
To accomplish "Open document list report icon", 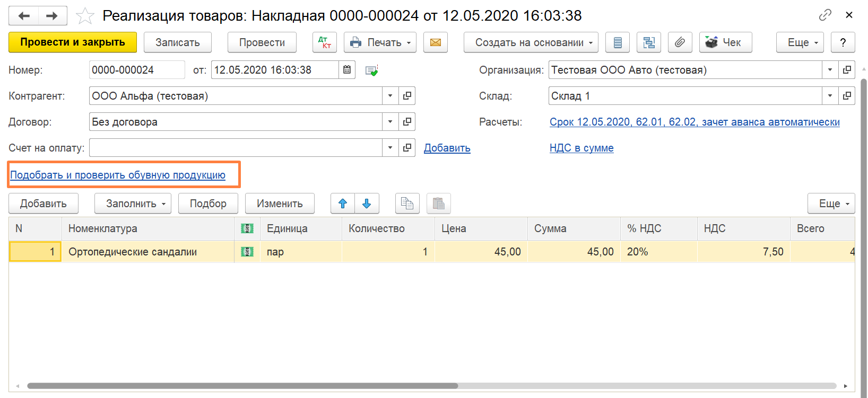I will point(618,42).
